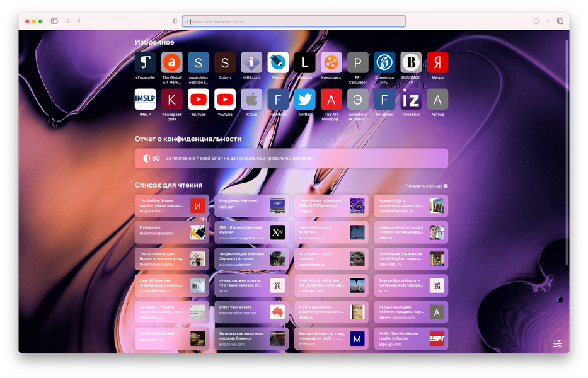Open the iCloud favorite icon

coord(251,100)
